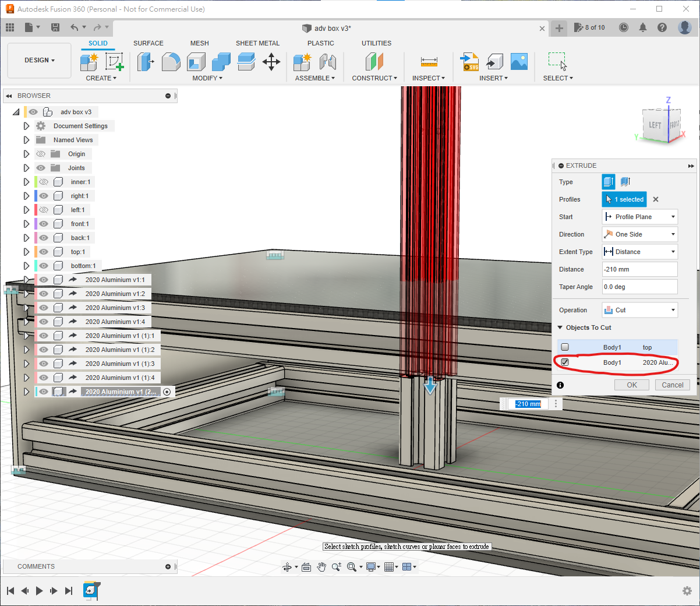This screenshot has width=700, height=606.
Task: Hide the right:1 component with eye icon
Action: click(x=44, y=196)
